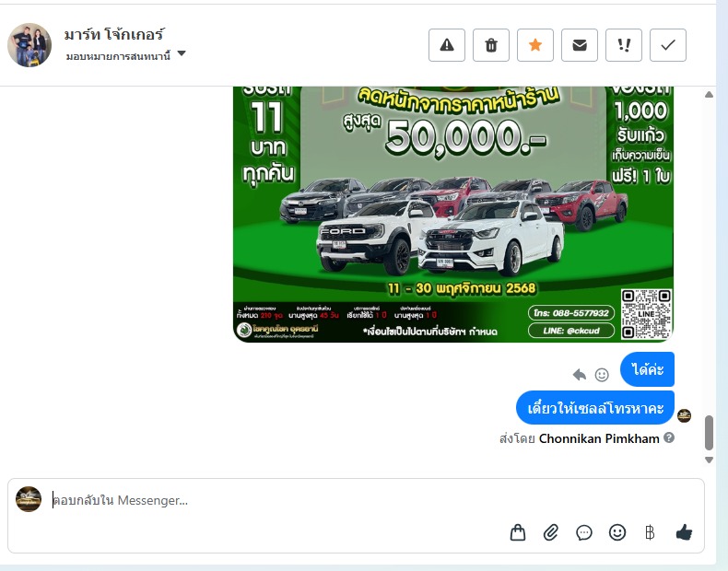Select the ได้ค่ะ message bubble
The image size is (728, 571).
(x=647, y=369)
